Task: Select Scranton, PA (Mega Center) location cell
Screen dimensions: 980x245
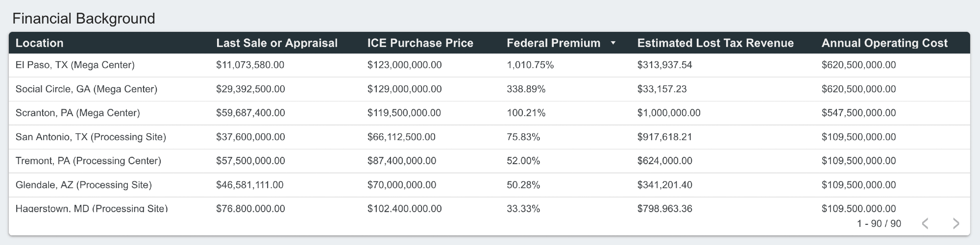Action: tap(77, 113)
